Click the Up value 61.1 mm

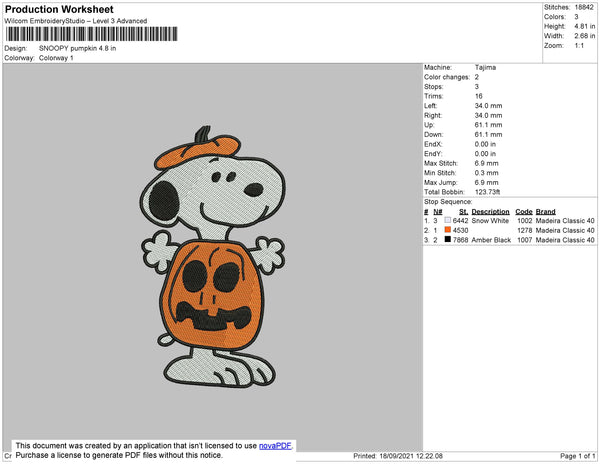click(x=488, y=125)
